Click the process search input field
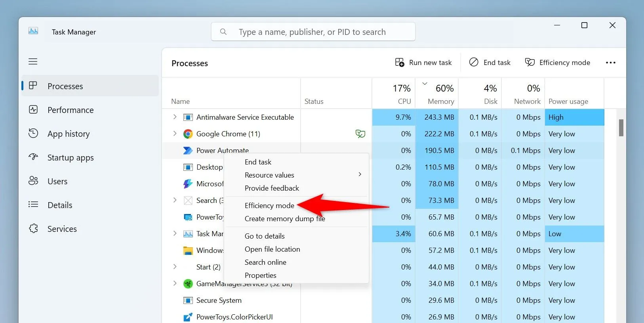644x323 pixels. [313, 32]
